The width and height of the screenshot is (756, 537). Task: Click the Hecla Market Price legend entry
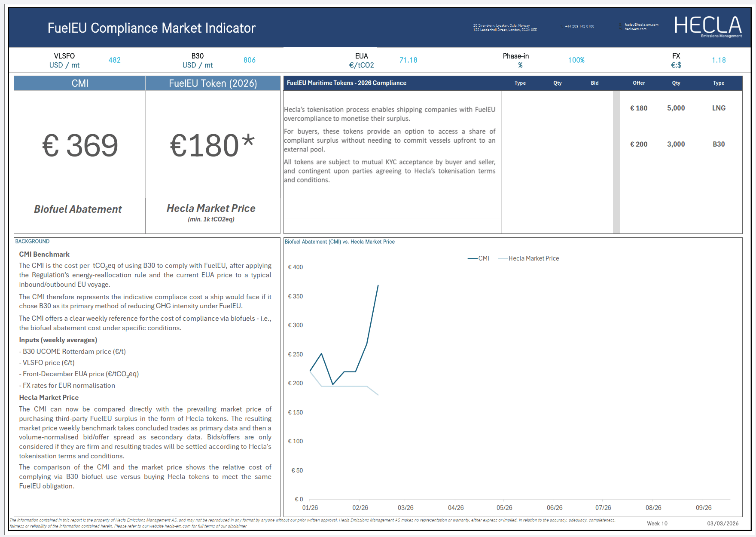529,258
